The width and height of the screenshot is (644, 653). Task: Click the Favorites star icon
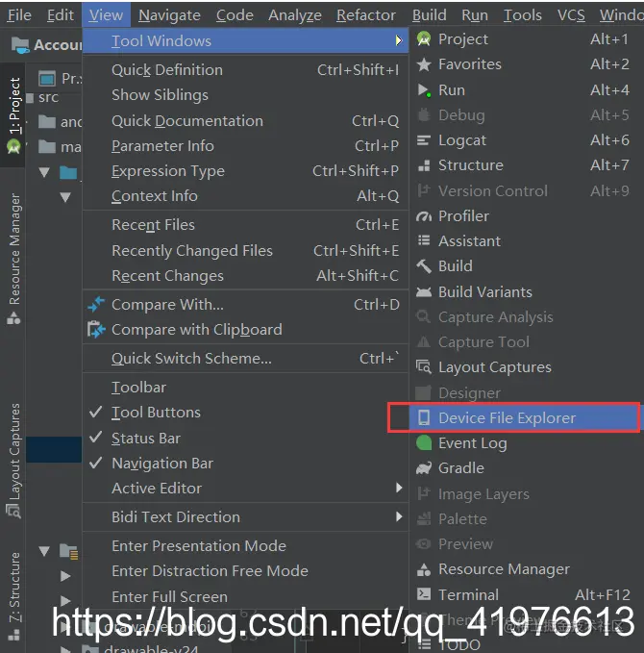coord(424,64)
